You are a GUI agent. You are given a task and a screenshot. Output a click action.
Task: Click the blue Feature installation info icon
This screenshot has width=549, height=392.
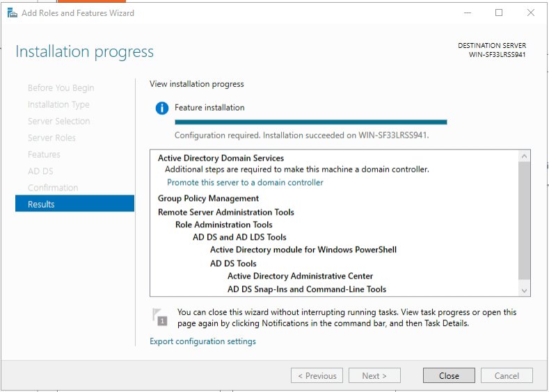[x=161, y=108]
